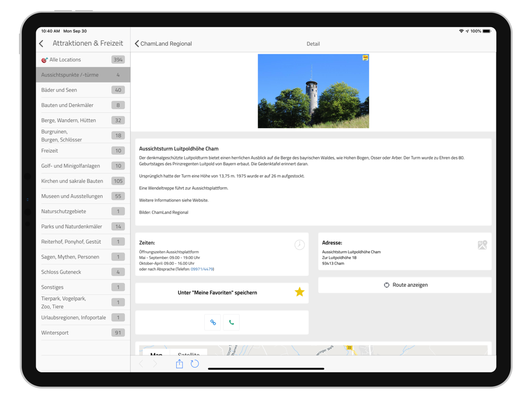Select Alle Locations category
Viewport: 532px width, 399px height.
(83, 60)
